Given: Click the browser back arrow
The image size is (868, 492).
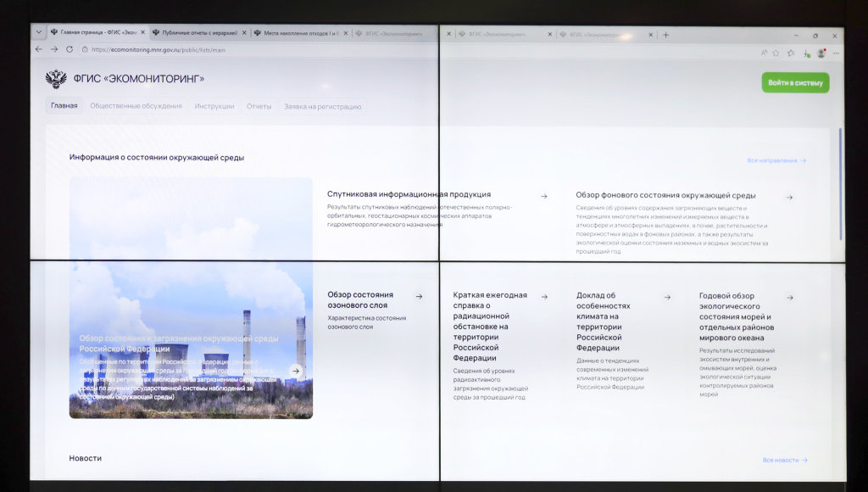Looking at the screenshot, I should 39,49.
